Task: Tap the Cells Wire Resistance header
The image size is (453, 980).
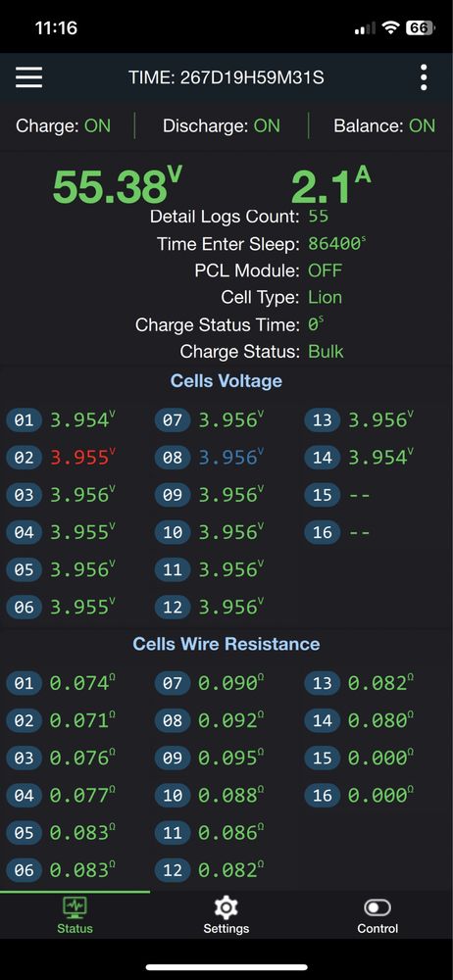Action: [x=226, y=644]
